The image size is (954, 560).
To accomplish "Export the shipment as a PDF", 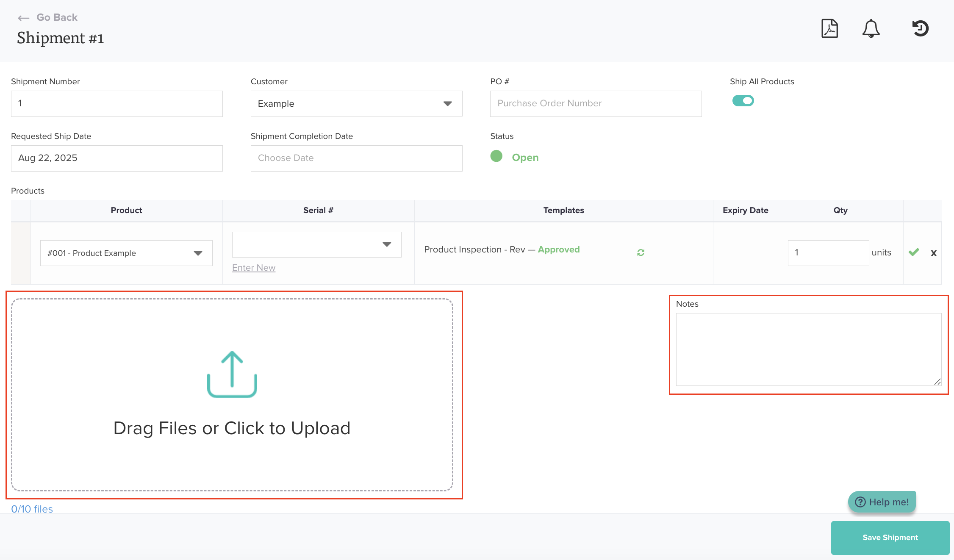I will pyautogui.click(x=829, y=29).
